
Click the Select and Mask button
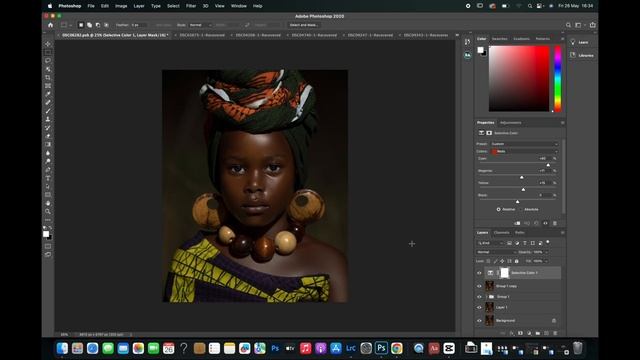[304, 25]
